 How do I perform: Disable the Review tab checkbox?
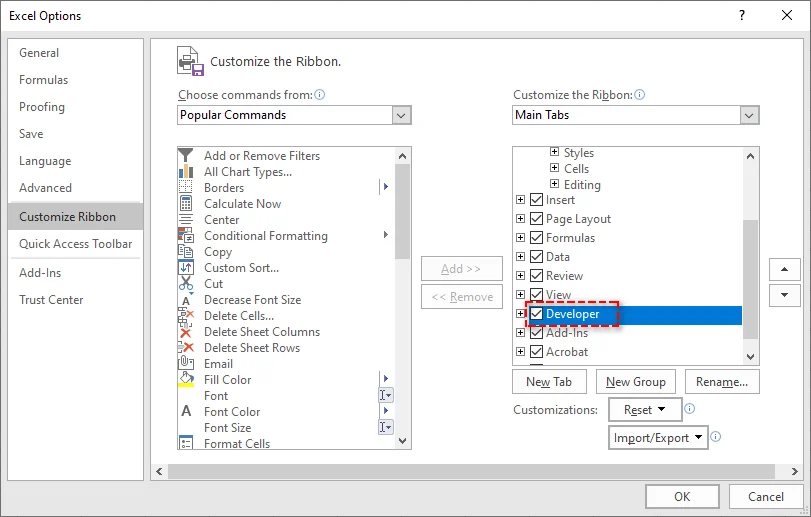[536, 276]
